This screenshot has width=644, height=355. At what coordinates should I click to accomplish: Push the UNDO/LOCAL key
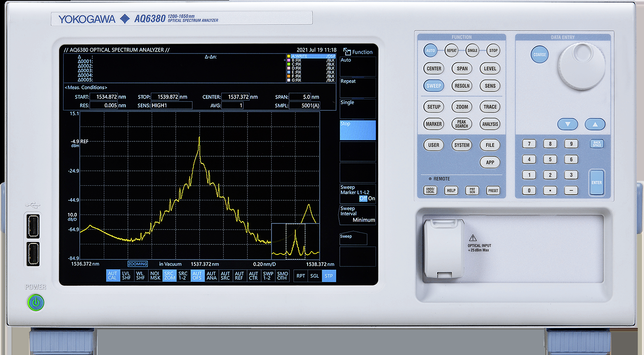(430, 190)
